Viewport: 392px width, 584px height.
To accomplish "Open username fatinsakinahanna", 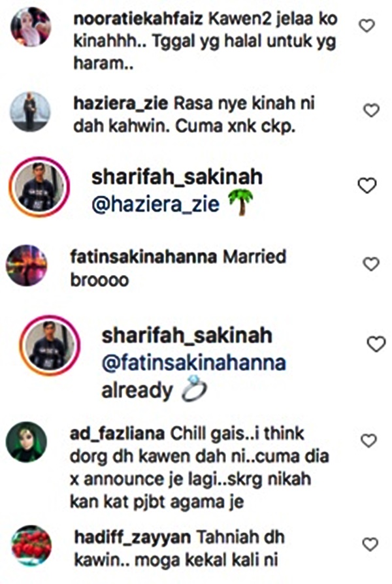I will (144, 257).
